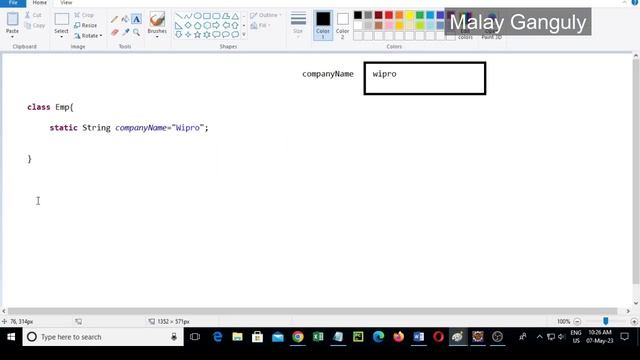This screenshot has height=360, width=640.
Task: Click the Crop button
Action: 84,15
